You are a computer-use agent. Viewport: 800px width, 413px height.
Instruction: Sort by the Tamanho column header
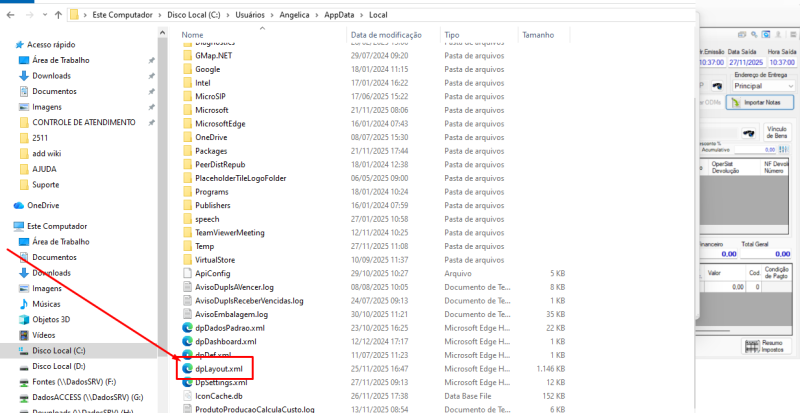(x=538, y=35)
